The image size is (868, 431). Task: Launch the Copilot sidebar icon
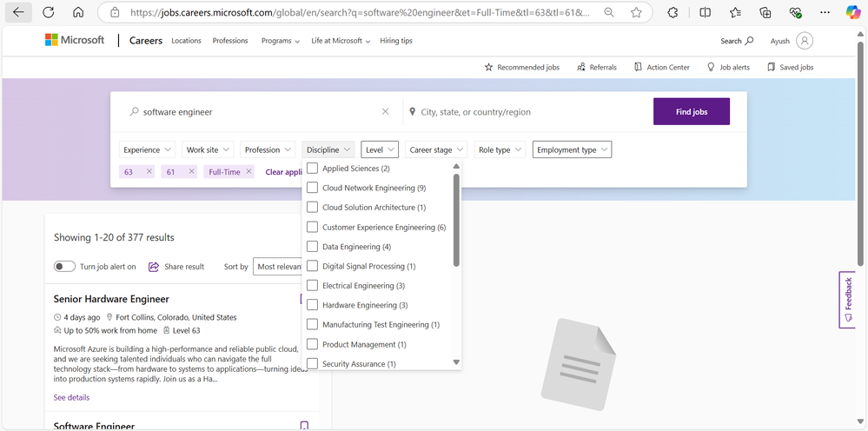(853, 12)
